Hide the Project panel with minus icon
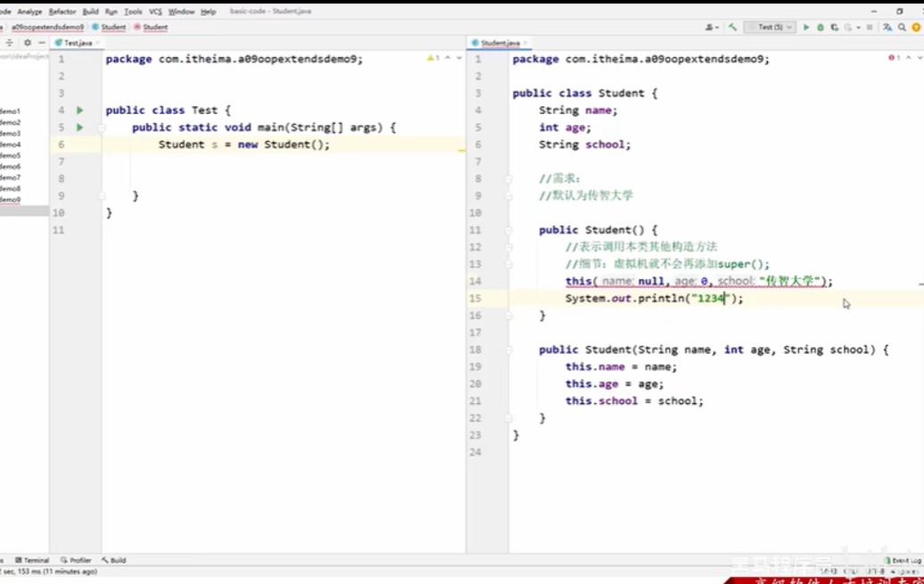Viewport: 924px width, 584px height. 42,43
